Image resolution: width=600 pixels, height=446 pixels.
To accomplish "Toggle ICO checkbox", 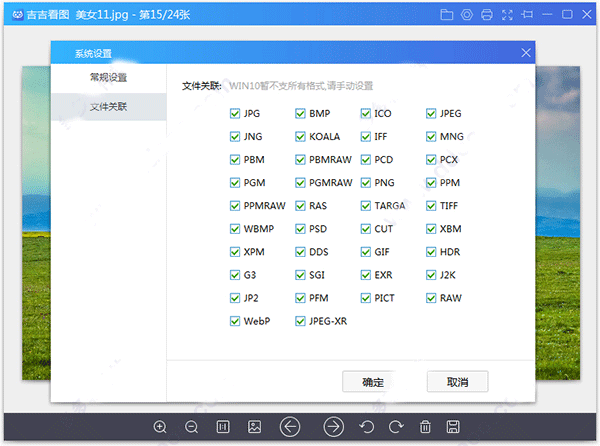I will 366,114.
